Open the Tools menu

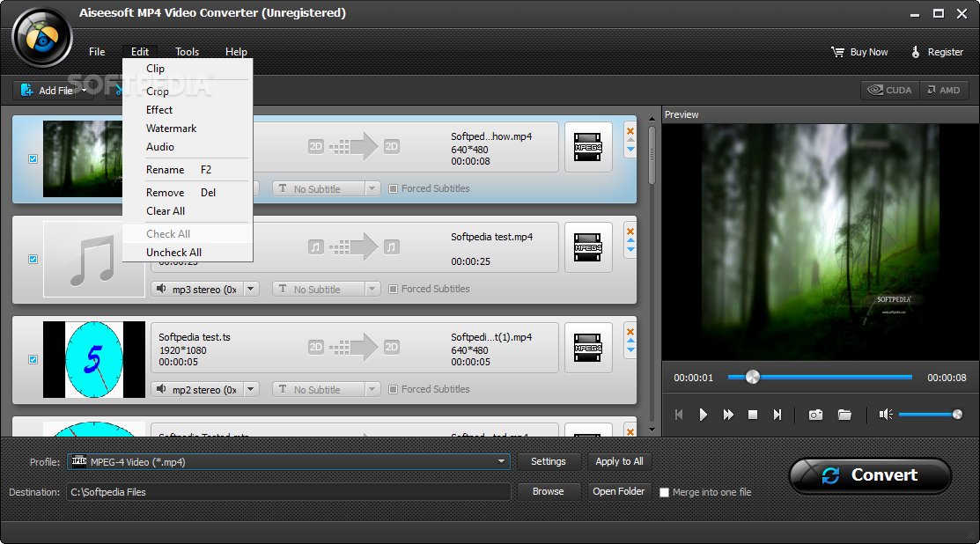pos(187,52)
